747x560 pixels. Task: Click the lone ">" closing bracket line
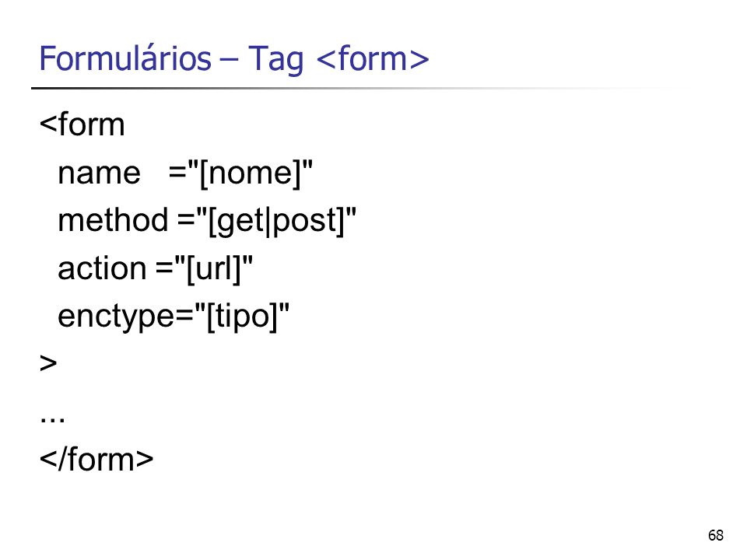(48, 363)
